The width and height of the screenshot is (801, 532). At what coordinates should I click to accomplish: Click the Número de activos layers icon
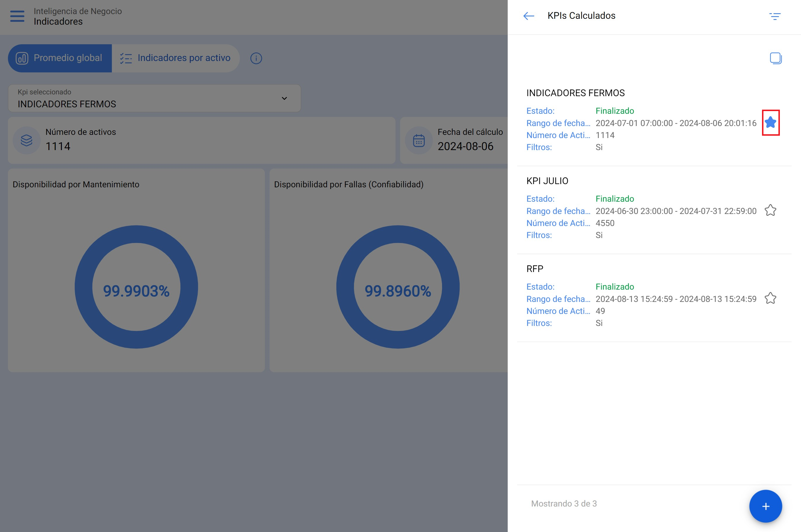[26, 140]
